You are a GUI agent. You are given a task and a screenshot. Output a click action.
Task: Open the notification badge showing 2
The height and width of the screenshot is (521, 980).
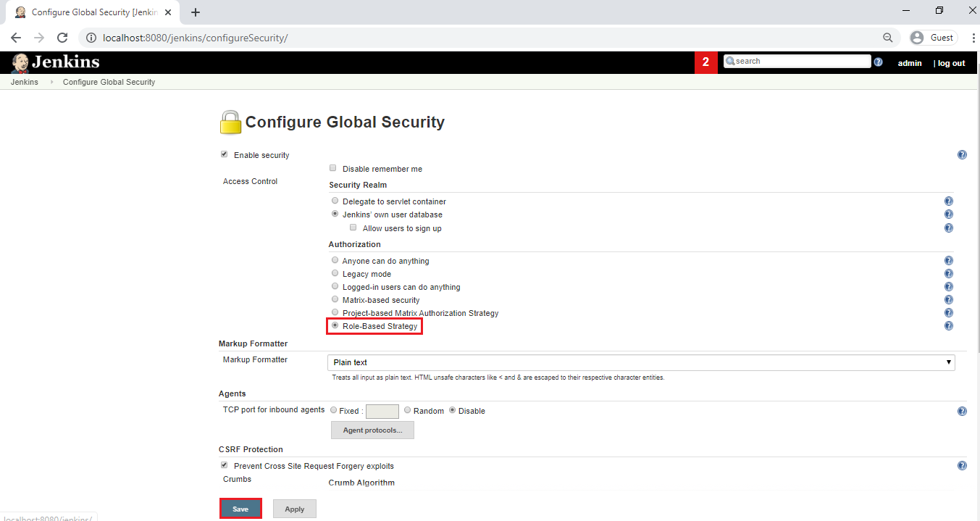[705, 63]
